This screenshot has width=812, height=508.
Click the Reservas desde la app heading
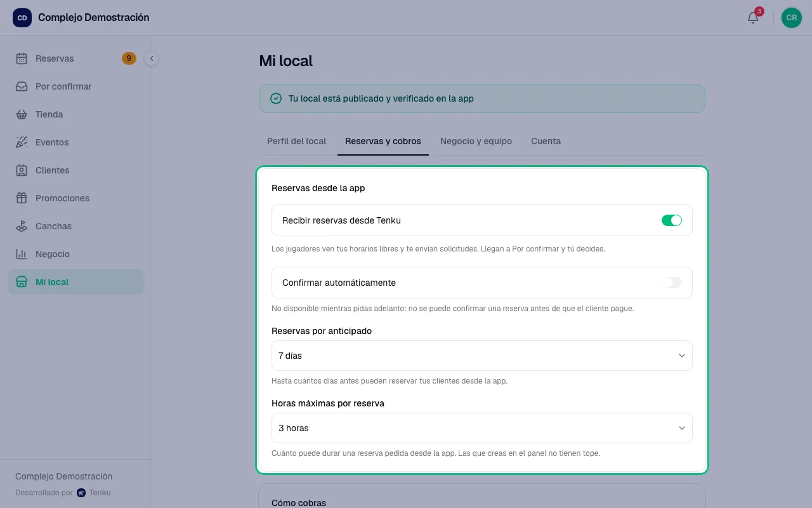tap(318, 188)
